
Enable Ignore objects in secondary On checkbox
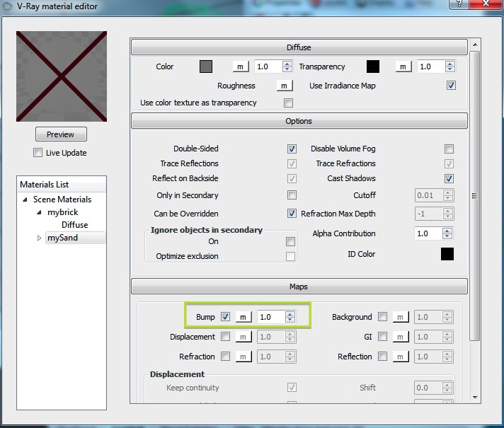[290, 241]
